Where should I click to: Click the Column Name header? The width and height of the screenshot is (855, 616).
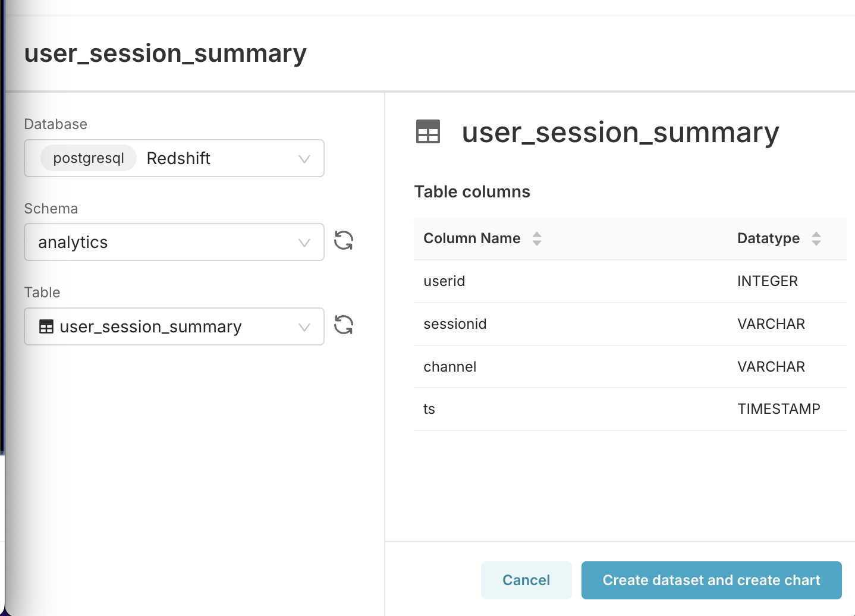[471, 238]
